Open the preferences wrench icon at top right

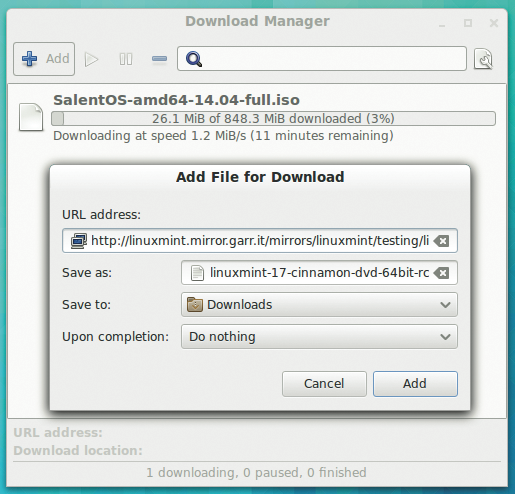(483, 59)
